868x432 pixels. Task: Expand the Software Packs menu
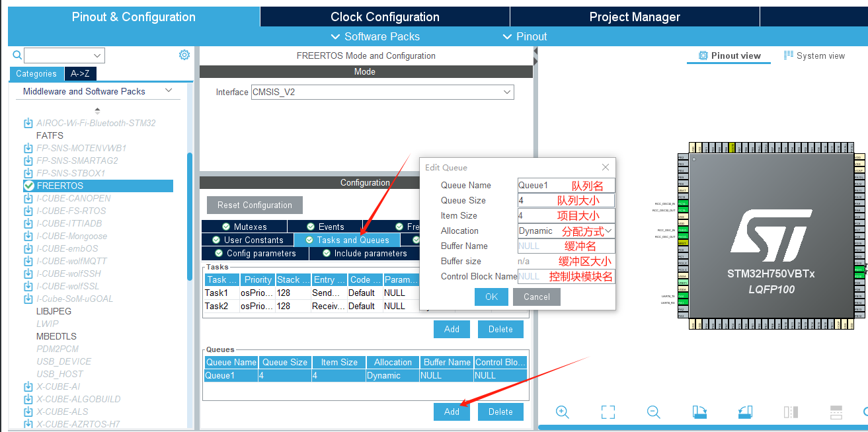point(375,36)
